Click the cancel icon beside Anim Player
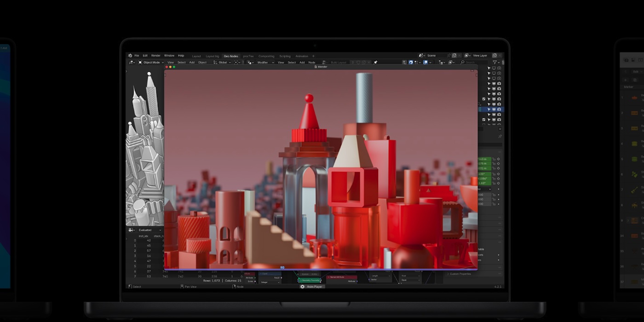Viewport: 644px width, 322px height. pos(302,287)
